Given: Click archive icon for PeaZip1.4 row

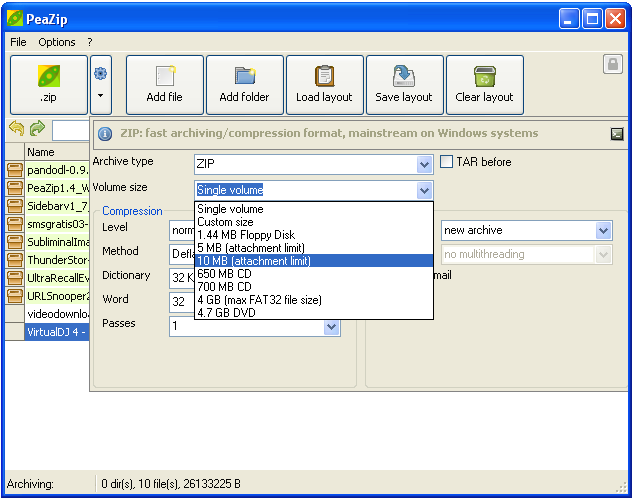Looking at the screenshot, I should point(15,188).
